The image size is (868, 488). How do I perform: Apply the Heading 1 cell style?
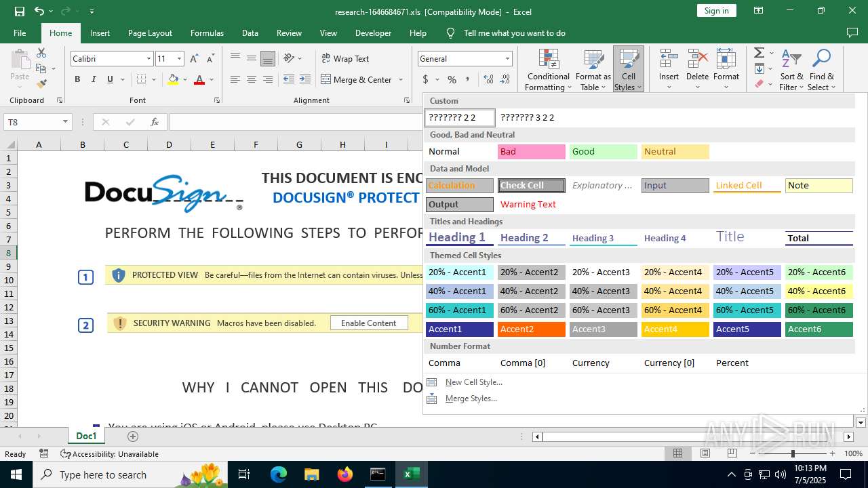point(460,238)
